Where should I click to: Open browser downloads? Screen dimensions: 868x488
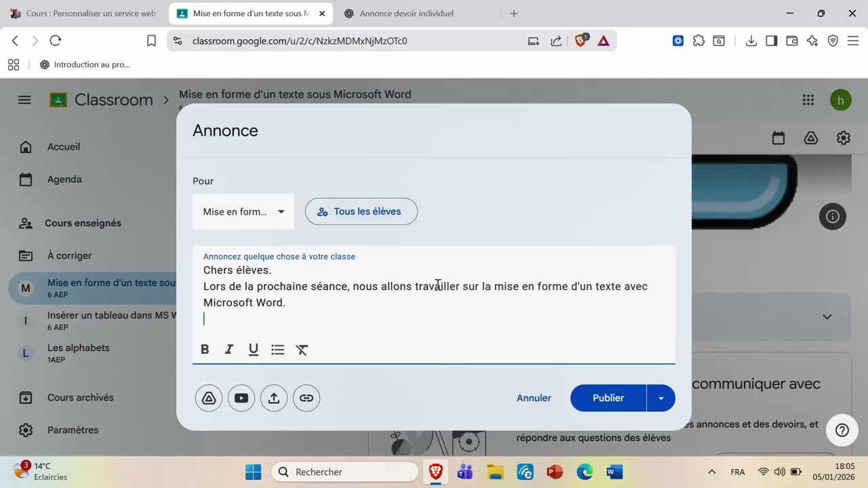[x=751, y=41]
